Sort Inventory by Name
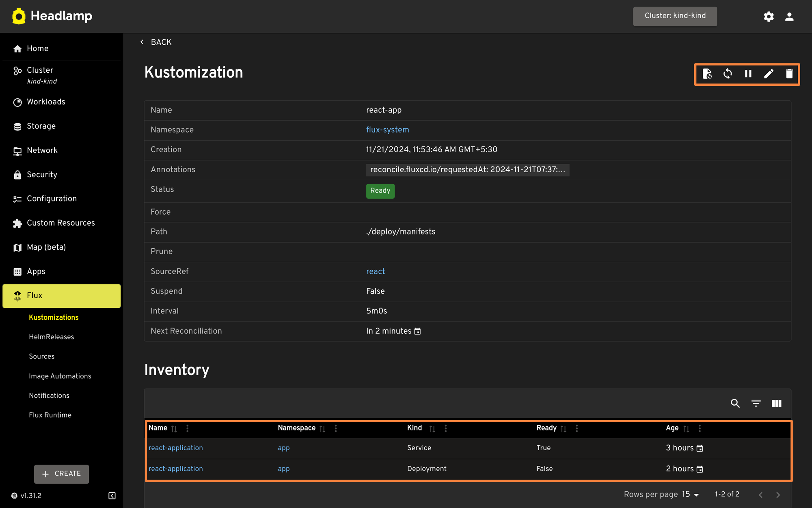This screenshot has width=812, height=508. pyautogui.click(x=174, y=429)
